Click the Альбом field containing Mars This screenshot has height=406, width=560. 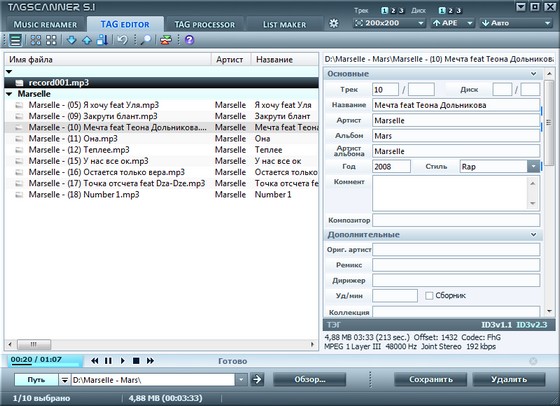click(456, 136)
